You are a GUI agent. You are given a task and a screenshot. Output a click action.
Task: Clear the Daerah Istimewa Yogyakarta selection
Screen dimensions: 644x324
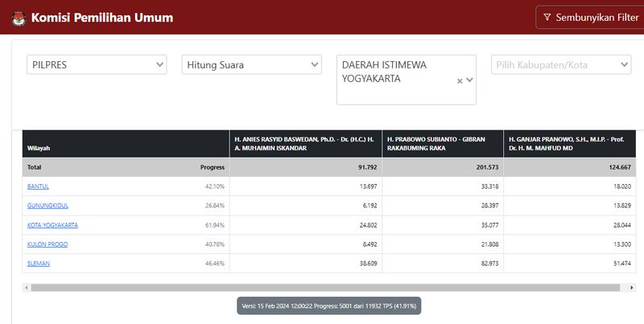(x=460, y=81)
